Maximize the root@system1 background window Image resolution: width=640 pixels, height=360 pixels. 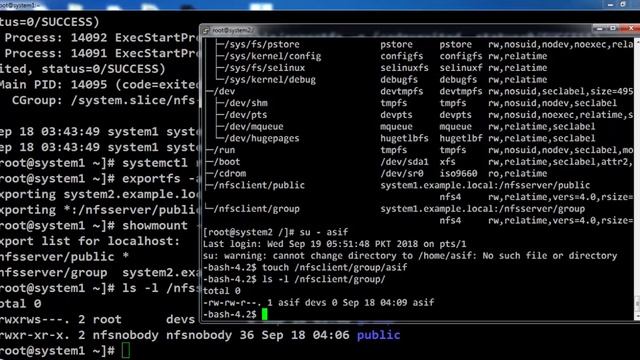[x=623, y=4]
